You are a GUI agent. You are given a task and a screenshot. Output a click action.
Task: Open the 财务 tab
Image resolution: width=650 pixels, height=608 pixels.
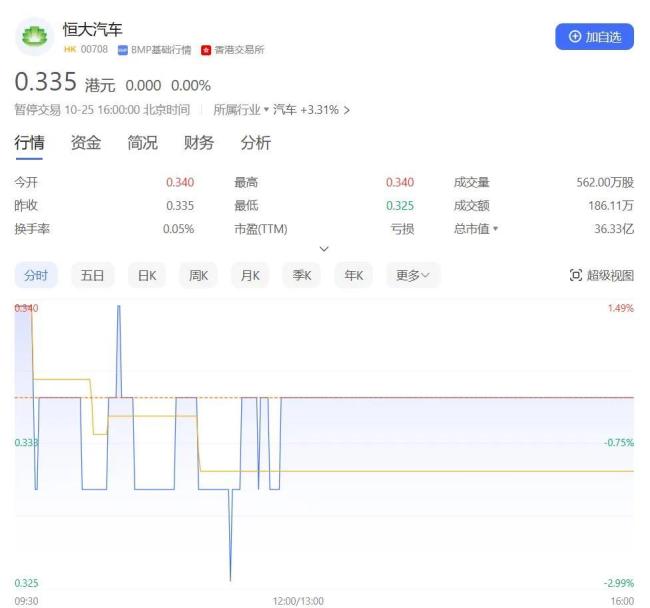pyautogui.click(x=199, y=143)
